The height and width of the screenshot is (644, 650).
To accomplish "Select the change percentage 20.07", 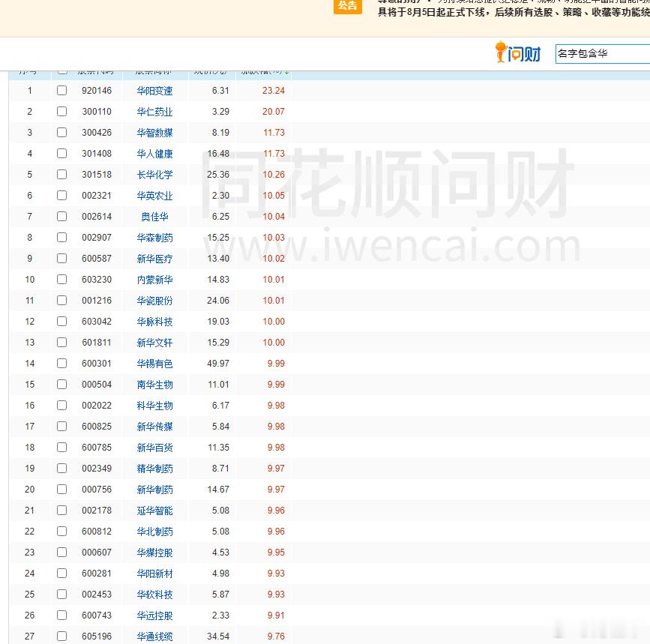I will [274, 112].
